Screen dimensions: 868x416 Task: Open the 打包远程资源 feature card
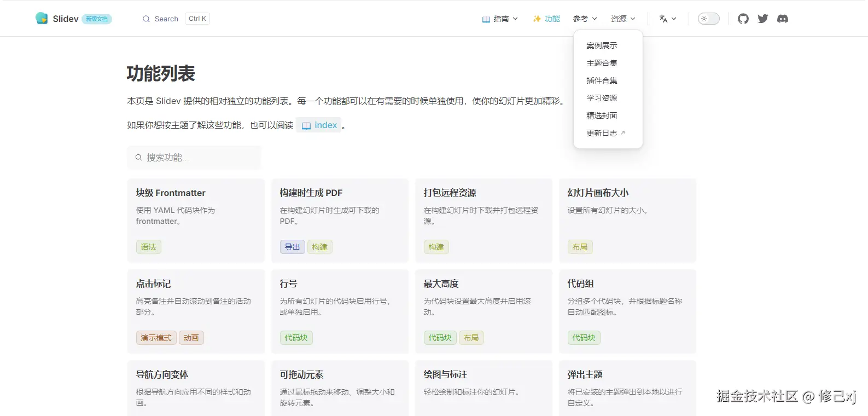tap(483, 221)
